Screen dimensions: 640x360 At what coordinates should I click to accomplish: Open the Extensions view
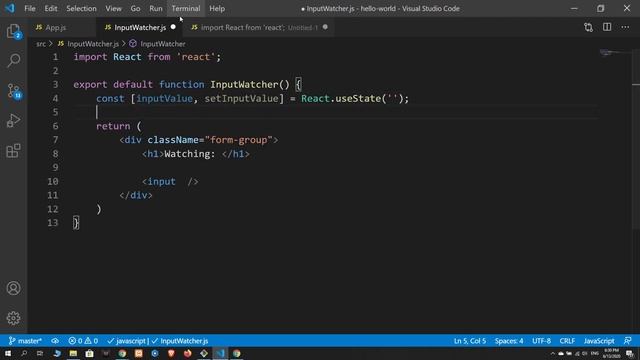13,151
